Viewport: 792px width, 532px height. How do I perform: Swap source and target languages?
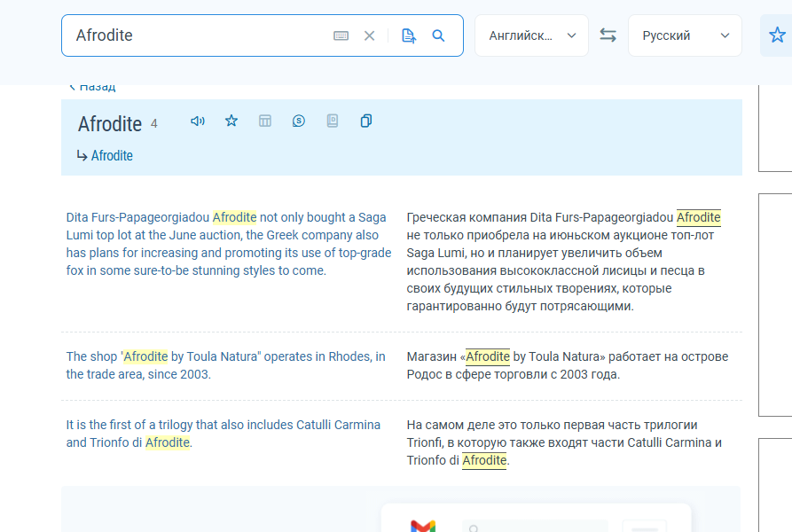pyautogui.click(x=608, y=35)
